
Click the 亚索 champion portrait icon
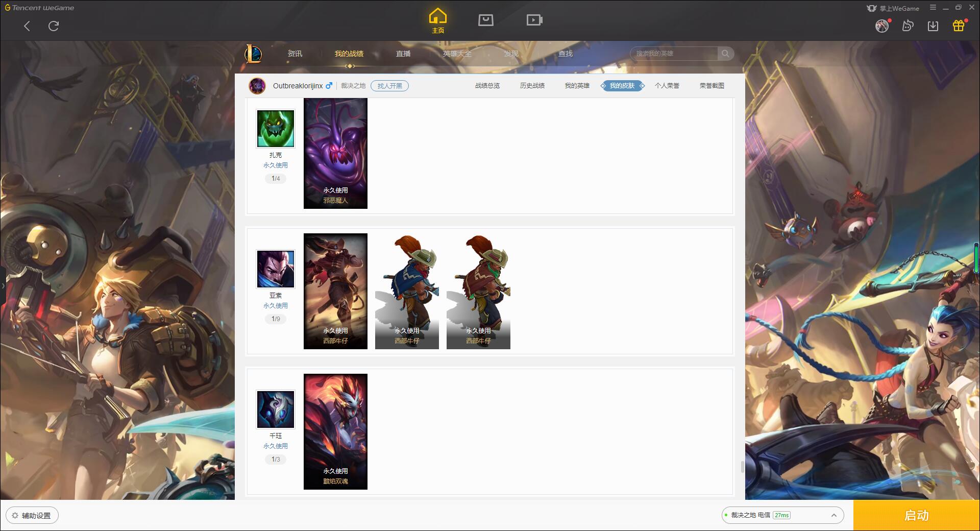(x=276, y=269)
